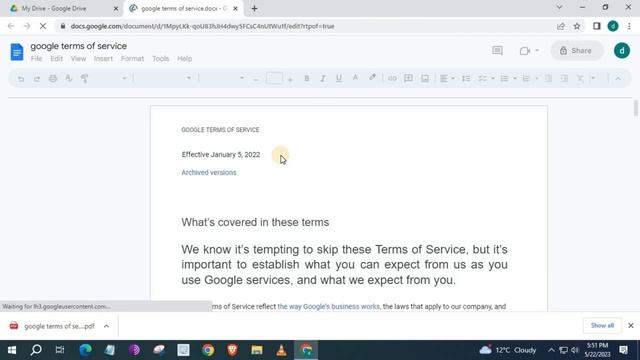Click the Docs home icon
Screen dimensions: 640x360
(x=17, y=52)
